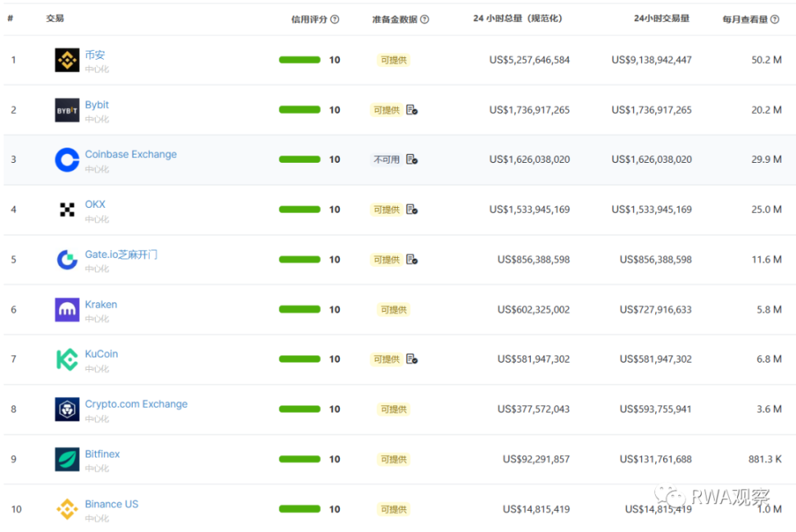Screen dimensions: 796x532
Task: Click the Binance (币安) logo icon
Action: pos(67,60)
